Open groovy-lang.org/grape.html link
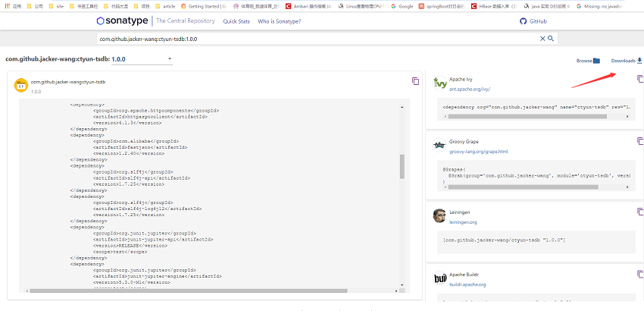644x311 pixels. (479, 152)
